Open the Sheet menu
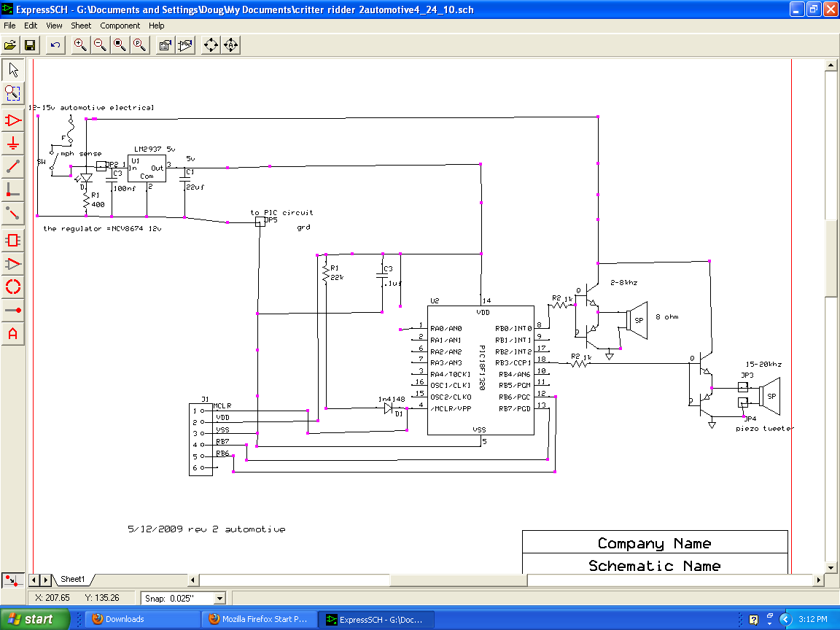 coord(81,26)
